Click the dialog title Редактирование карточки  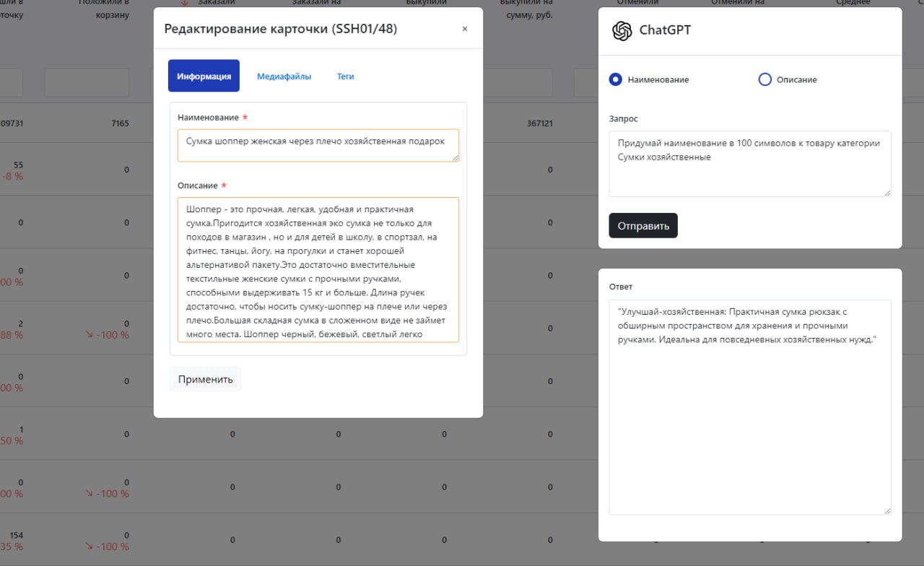[x=280, y=29]
